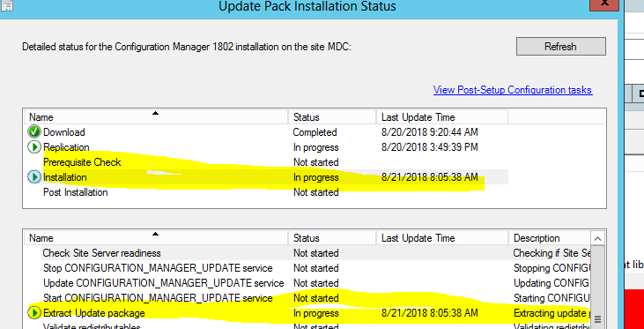Click the Refresh button
This screenshot has width=644, height=329.
coord(560,47)
